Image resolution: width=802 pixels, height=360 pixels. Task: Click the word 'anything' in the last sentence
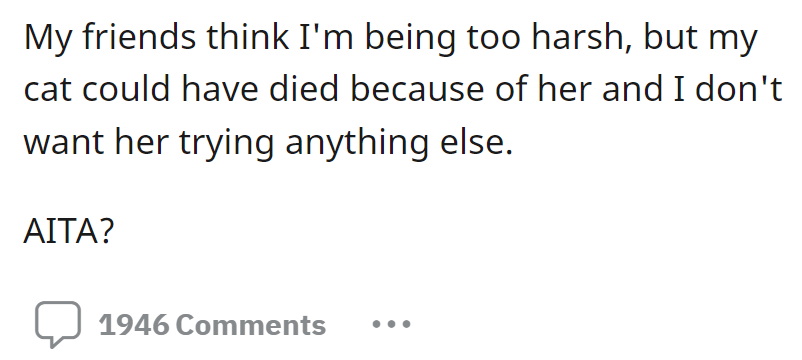coord(357,144)
